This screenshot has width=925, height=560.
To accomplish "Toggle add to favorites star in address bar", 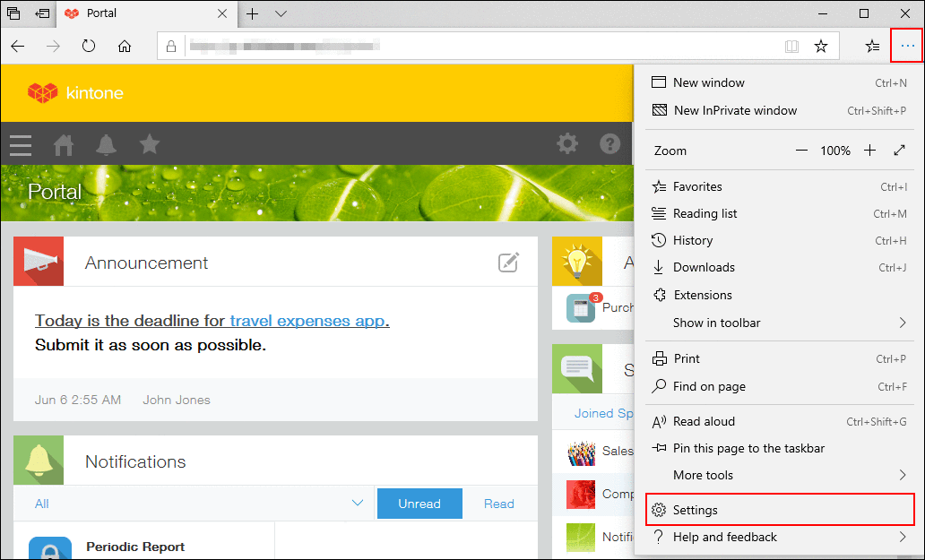I will click(x=821, y=45).
